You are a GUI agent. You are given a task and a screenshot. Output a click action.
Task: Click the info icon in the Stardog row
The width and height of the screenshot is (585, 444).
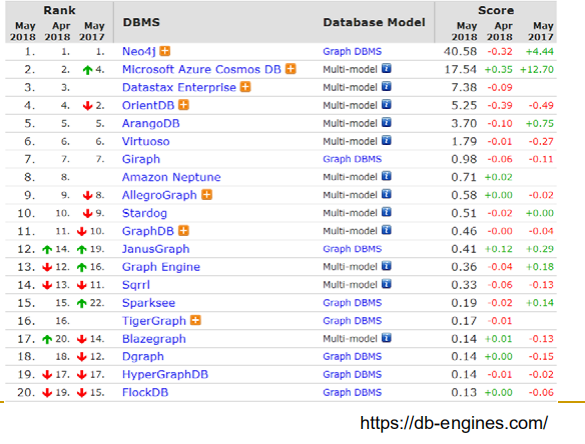[x=387, y=212]
